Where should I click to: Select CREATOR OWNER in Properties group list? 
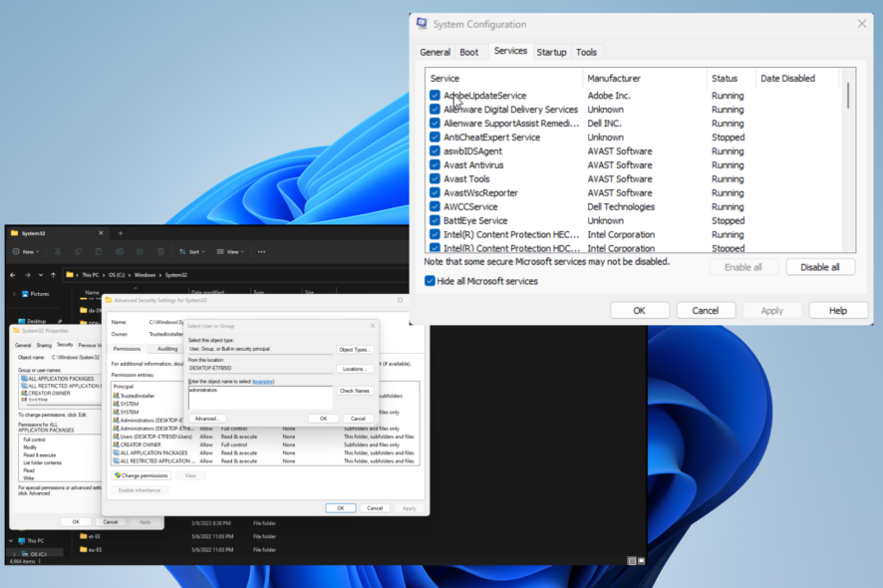click(49, 393)
